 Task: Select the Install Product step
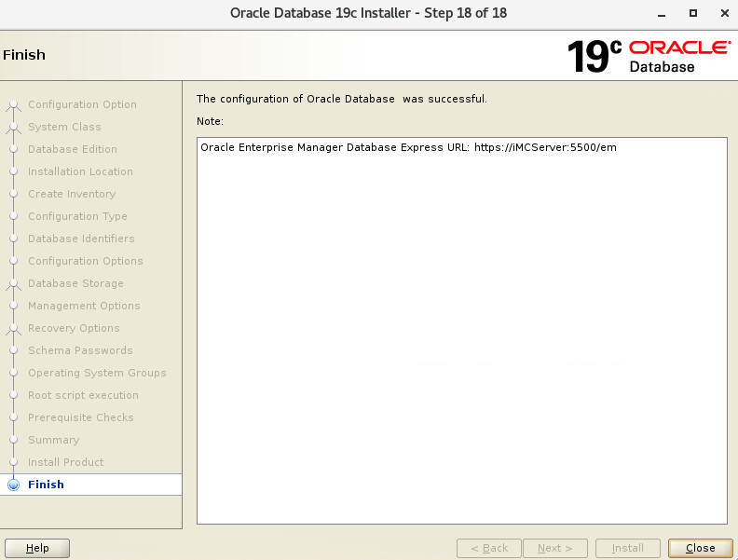point(65,462)
